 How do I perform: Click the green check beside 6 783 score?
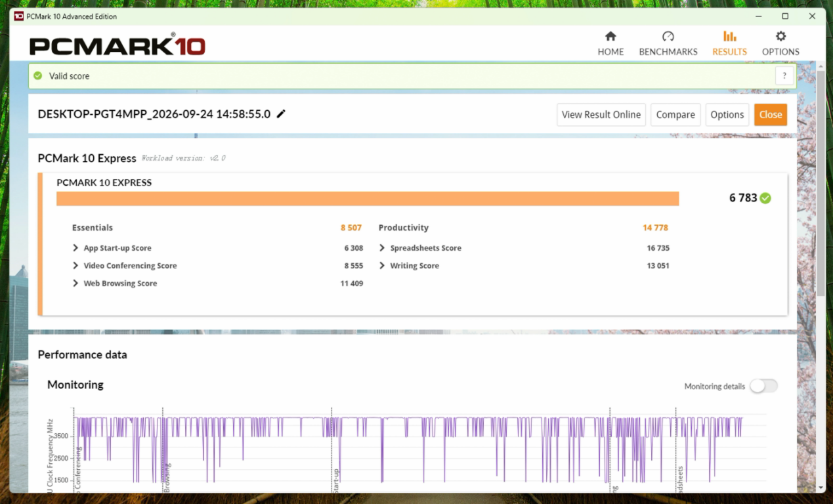765,198
